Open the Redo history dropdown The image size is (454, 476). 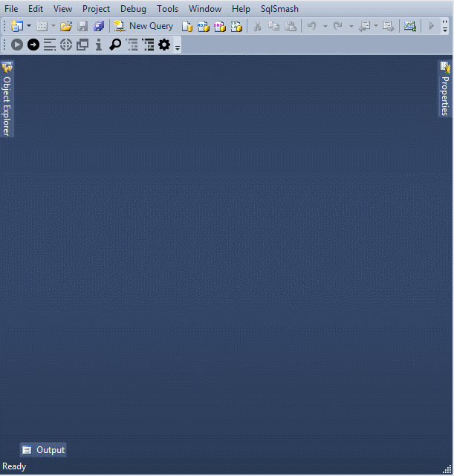click(x=351, y=27)
